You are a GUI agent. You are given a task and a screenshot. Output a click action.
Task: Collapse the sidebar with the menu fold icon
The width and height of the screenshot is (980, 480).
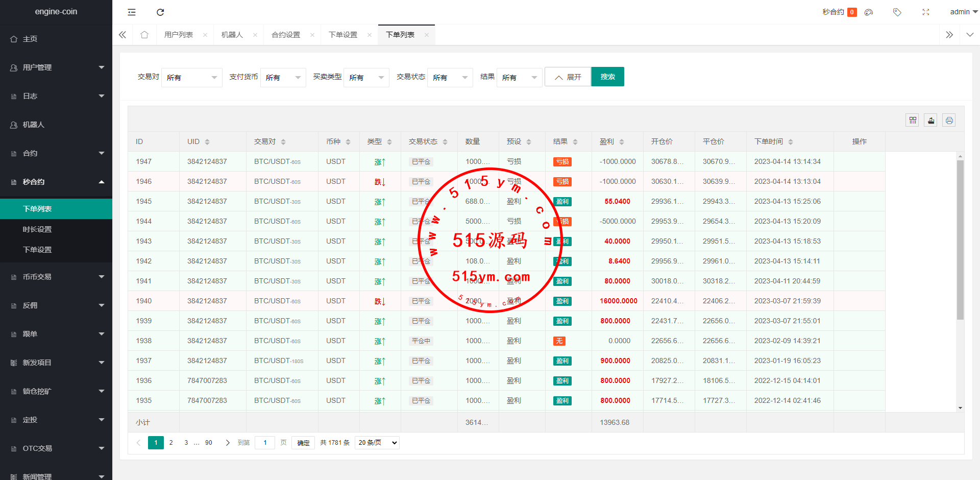click(132, 12)
